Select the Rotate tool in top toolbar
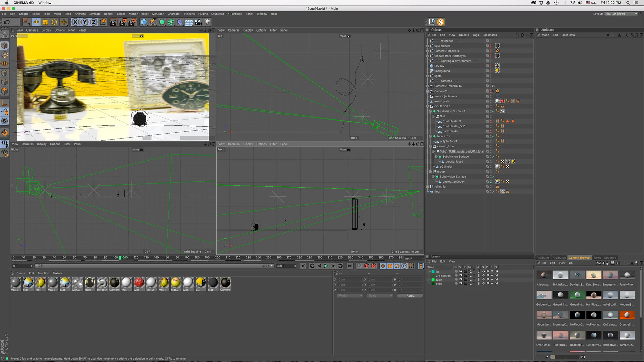This screenshot has width=644, height=362. (x=54, y=22)
